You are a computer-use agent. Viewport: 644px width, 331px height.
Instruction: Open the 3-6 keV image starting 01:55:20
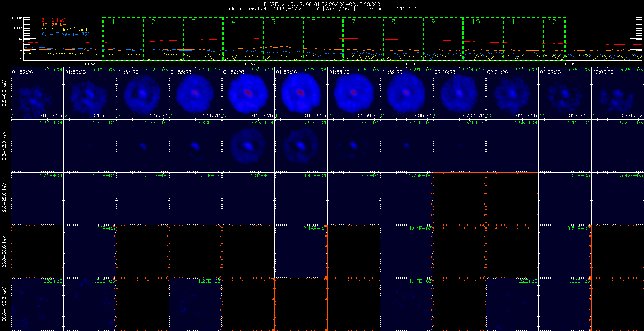point(195,93)
